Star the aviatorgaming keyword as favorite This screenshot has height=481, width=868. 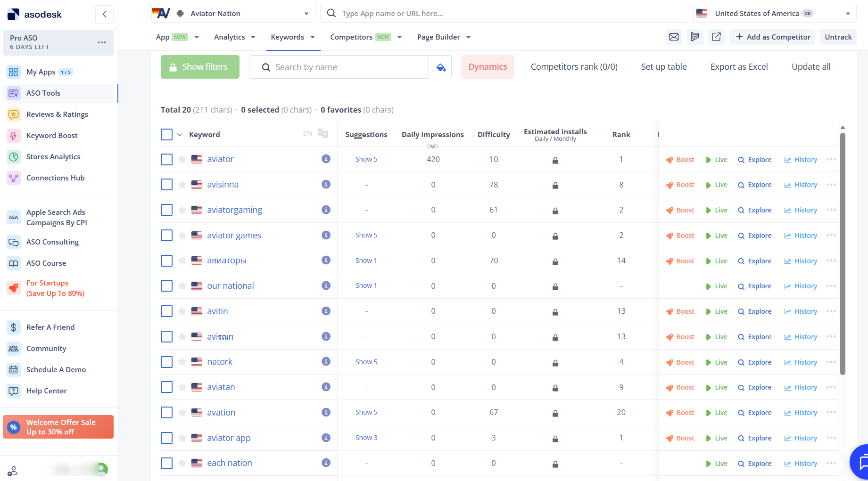click(x=182, y=210)
